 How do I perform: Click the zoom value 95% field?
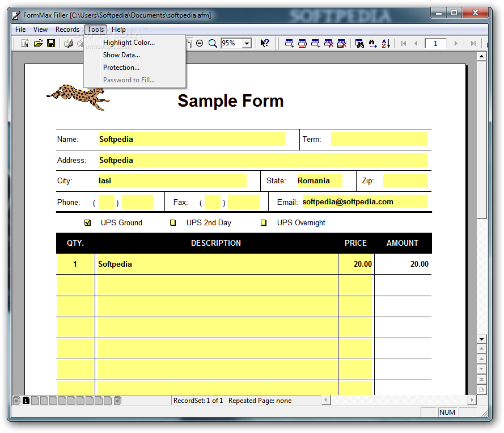click(x=232, y=43)
